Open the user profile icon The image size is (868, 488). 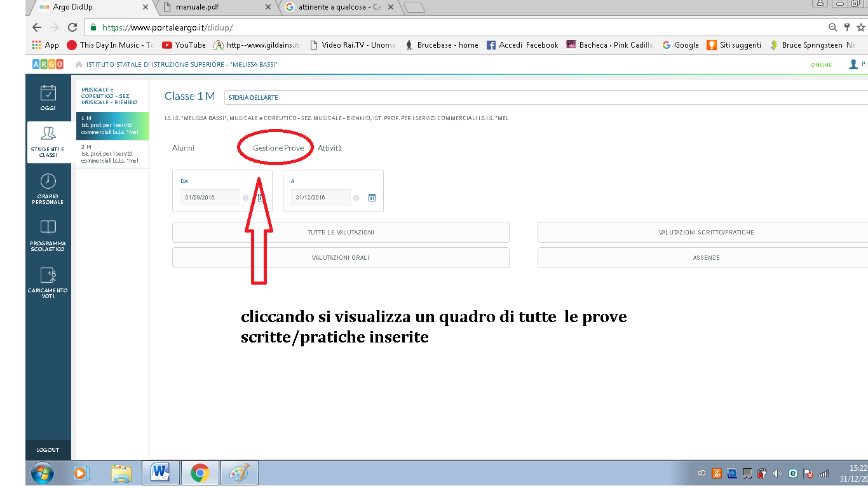tap(853, 65)
